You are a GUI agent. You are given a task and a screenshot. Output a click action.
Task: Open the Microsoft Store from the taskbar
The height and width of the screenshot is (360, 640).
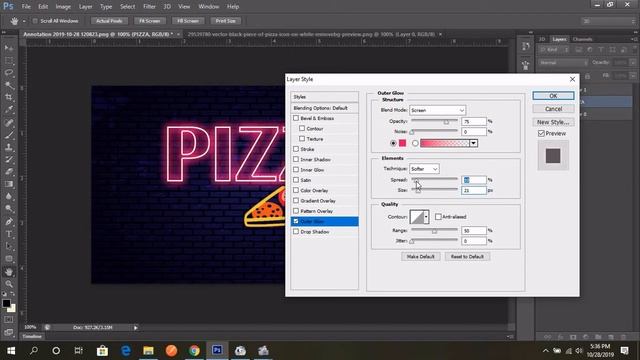[x=102, y=350]
